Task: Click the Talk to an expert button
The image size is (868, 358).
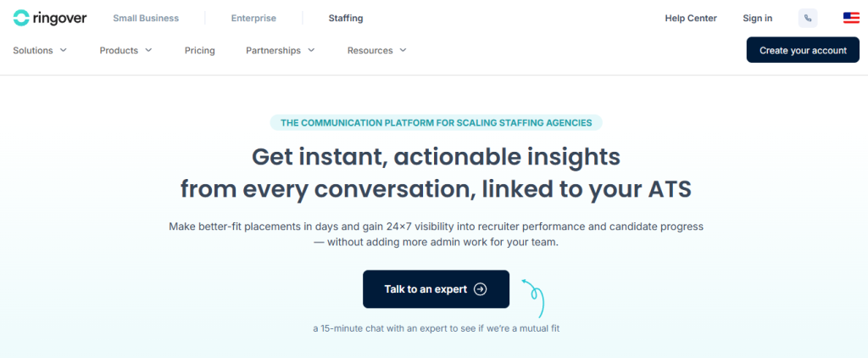Action: click(436, 289)
